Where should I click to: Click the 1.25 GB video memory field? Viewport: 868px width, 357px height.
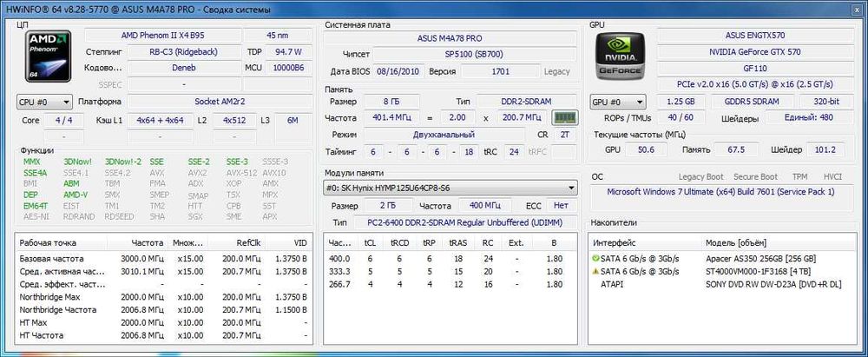tap(681, 102)
